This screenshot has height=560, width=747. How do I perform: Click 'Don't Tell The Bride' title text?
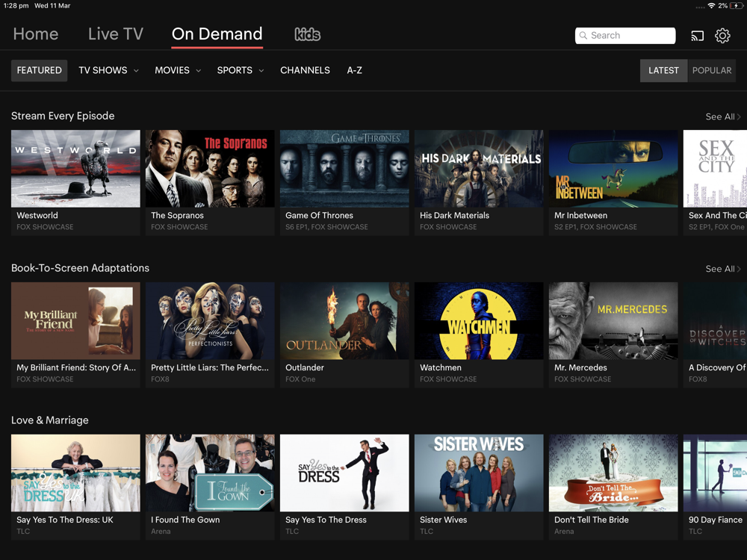(591, 520)
